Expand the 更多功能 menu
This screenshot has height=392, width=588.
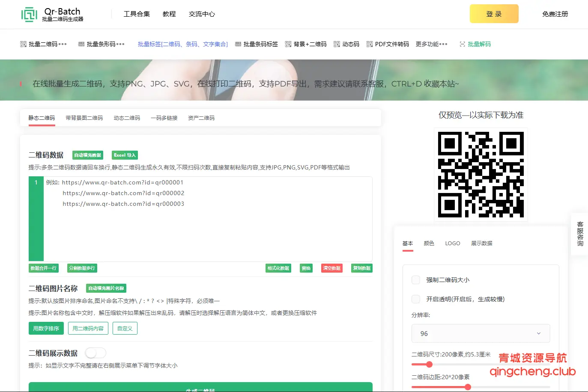[x=431, y=44]
